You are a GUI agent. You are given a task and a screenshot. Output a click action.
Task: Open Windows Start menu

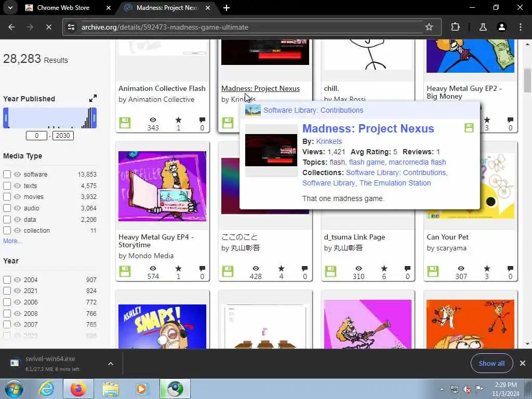[x=14, y=389]
